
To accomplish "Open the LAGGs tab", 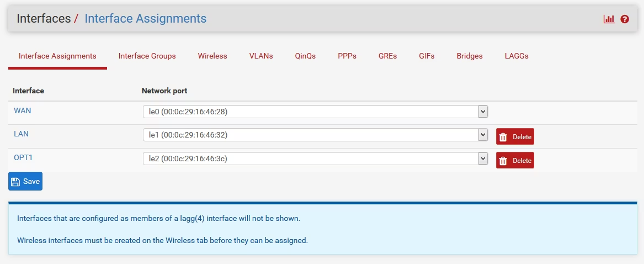I will click(x=517, y=56).
